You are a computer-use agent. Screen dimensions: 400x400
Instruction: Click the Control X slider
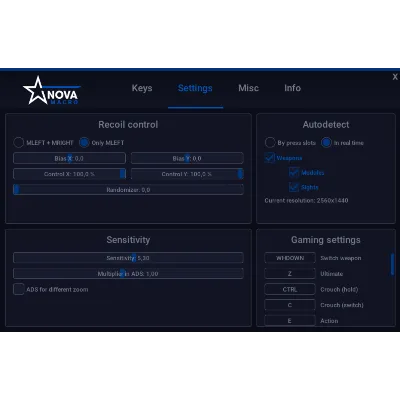pos(69,174)
